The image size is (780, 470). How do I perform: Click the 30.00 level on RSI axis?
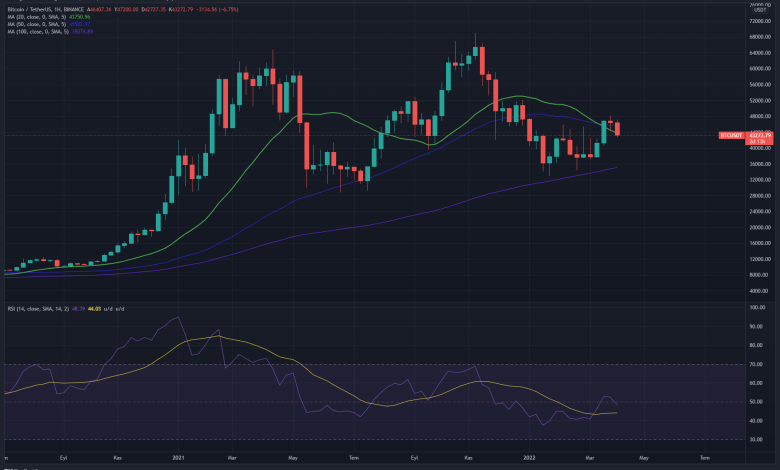tap(759, 438)
